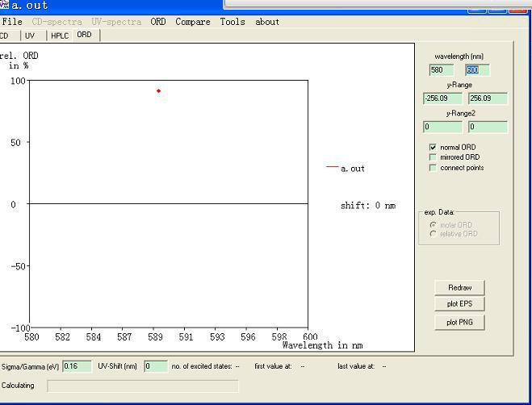
Task: Click the application icon in the title bar
Action: [4, 4]
